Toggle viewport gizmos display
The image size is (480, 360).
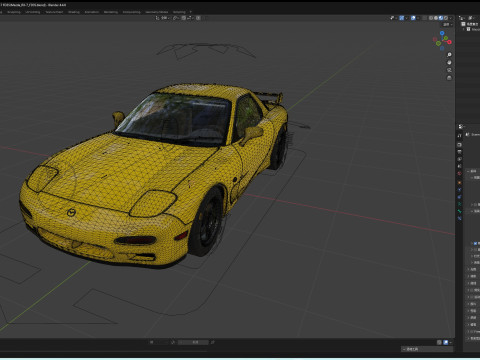tap(402, 18)
